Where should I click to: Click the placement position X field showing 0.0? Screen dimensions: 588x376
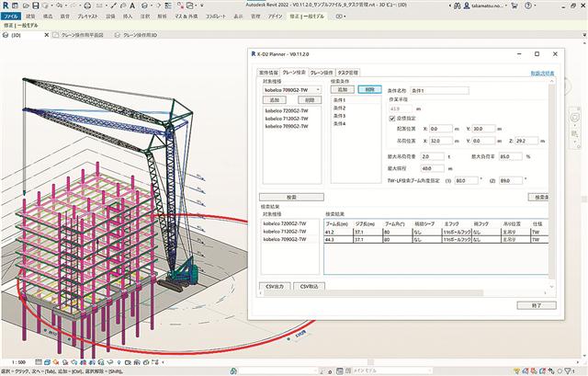(x=441, y=129)
